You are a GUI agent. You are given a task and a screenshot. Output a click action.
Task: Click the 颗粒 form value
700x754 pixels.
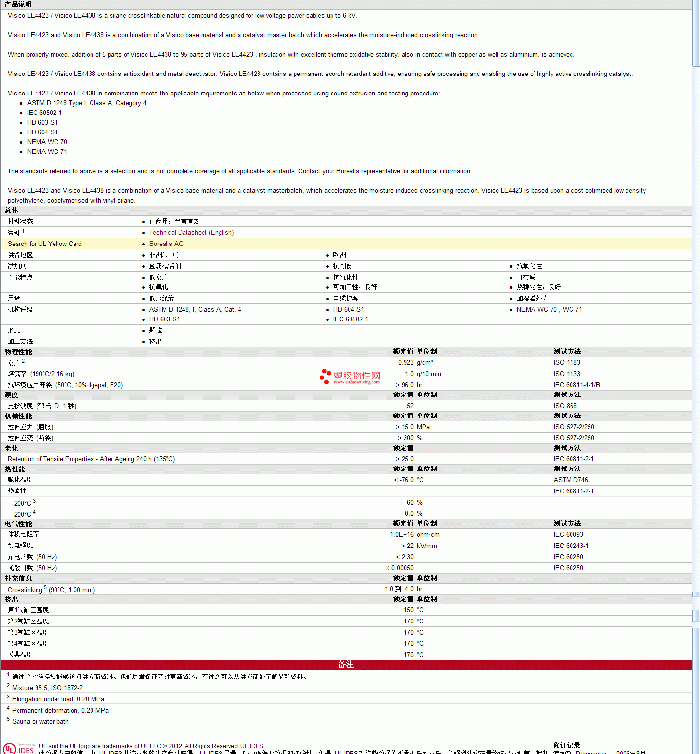pyautogui.click(x=155, y=331)
